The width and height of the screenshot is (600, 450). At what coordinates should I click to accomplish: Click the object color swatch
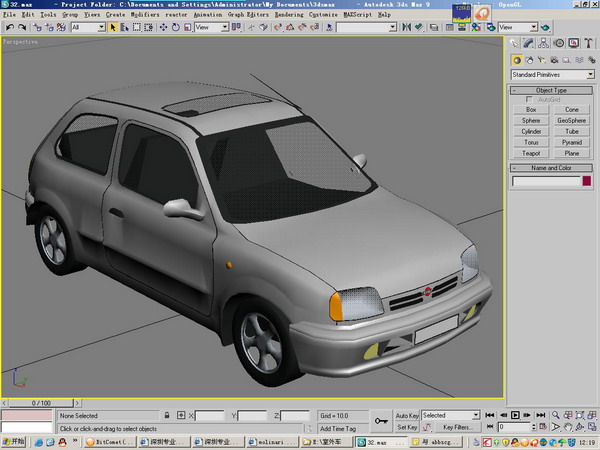point(586,181)
